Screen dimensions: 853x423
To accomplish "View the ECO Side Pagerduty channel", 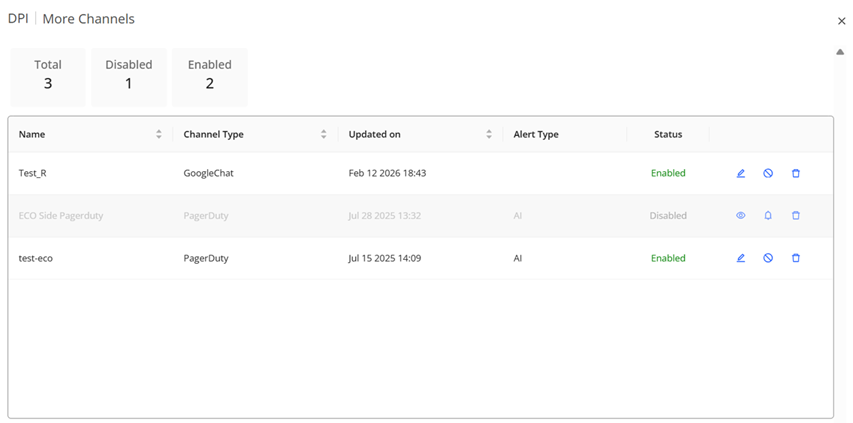I will pos(741,215).
